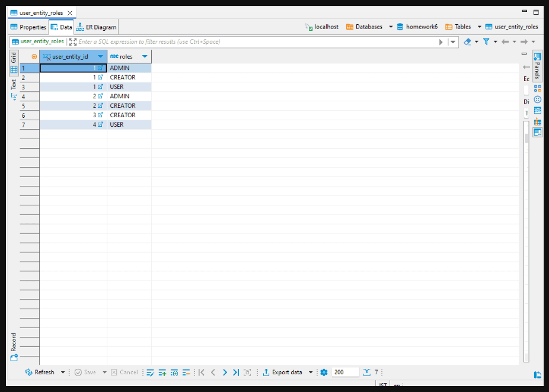
Task: Open the Export data dropdown arrow
Action: pos(311,372)
